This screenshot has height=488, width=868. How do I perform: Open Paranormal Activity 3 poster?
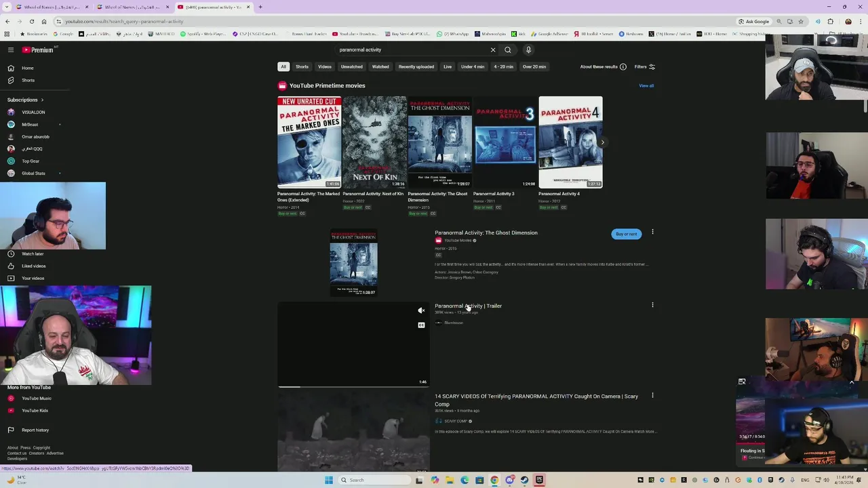pos(505,142)
